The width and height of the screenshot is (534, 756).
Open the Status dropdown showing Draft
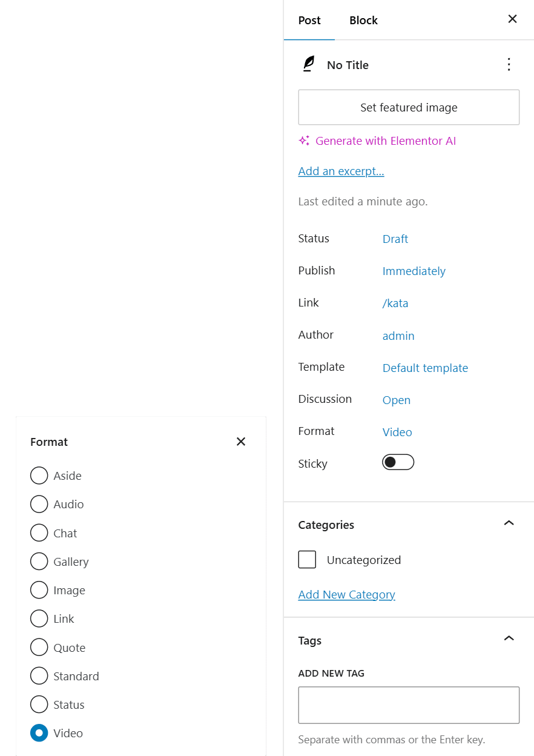395,239
